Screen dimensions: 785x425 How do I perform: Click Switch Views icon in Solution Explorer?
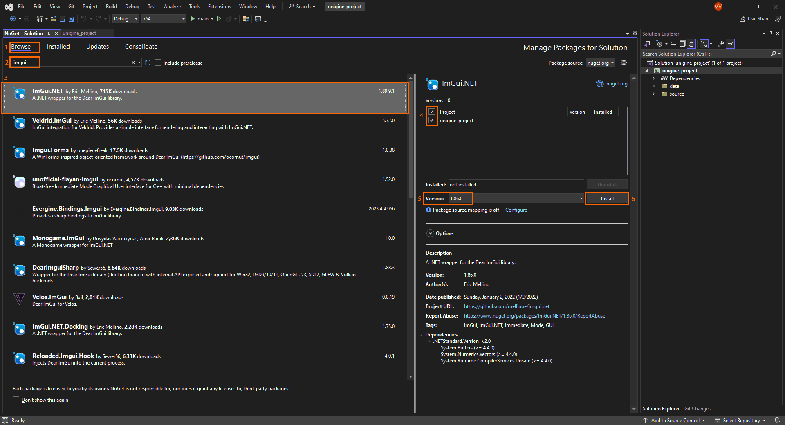(647, 44)
